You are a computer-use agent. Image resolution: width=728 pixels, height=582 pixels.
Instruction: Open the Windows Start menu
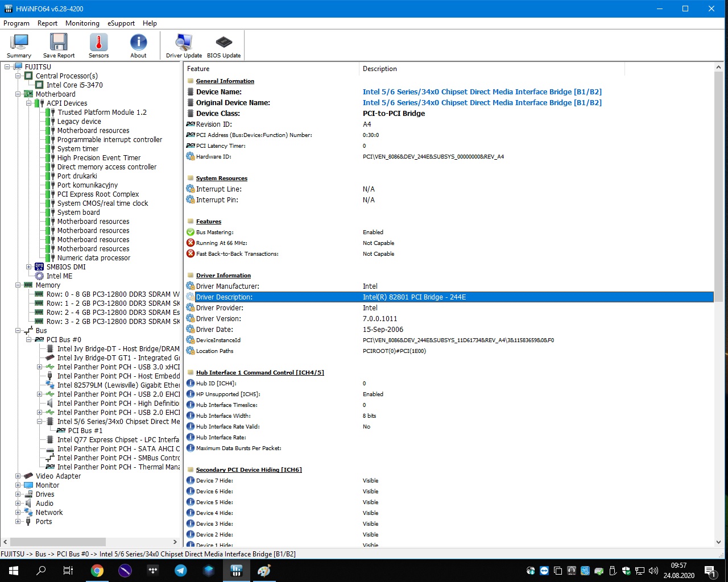tap(14, 571)
